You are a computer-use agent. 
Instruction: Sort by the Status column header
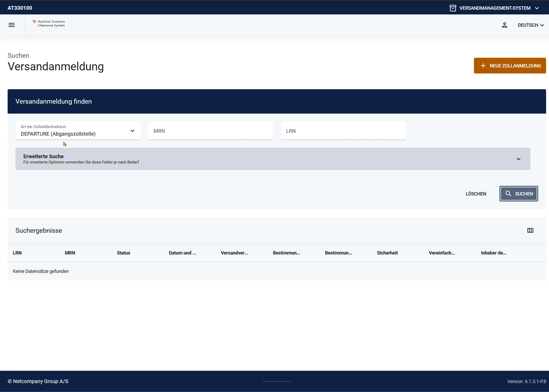point(123,253)
